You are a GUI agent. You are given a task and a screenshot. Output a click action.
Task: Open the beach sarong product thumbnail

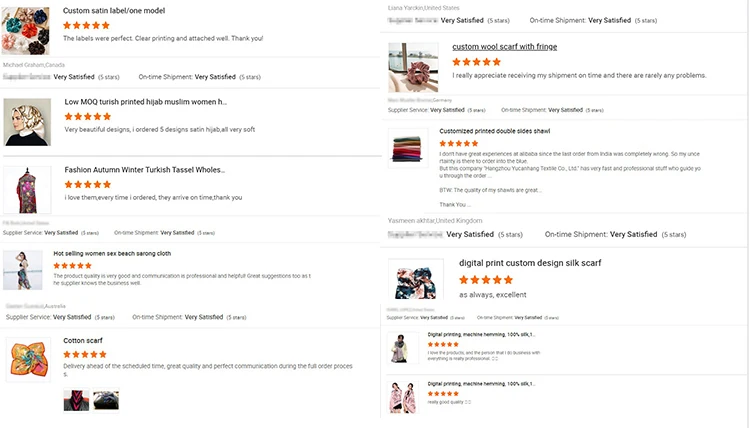point(22,270)
